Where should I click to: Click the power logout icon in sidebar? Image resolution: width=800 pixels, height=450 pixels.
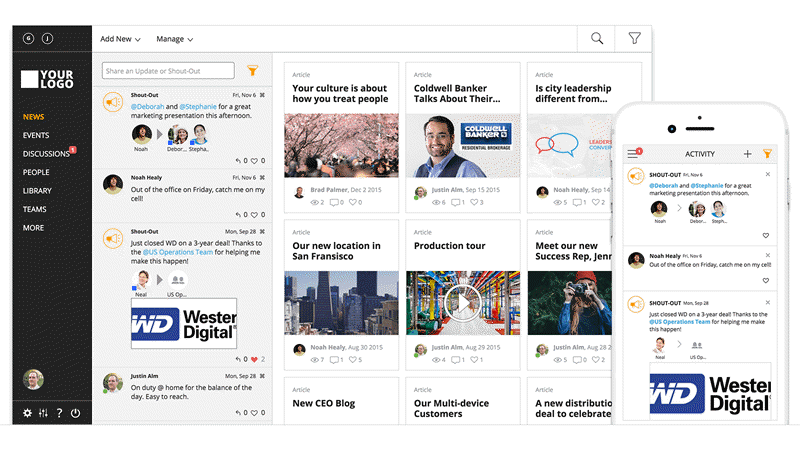pyautogui.click(x=75, y=413)
